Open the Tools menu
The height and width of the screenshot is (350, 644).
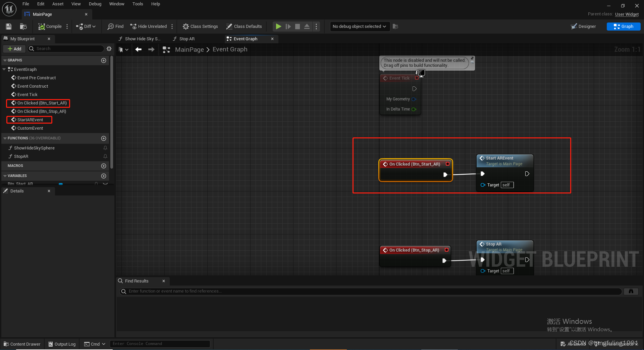[x=138, y=4]
